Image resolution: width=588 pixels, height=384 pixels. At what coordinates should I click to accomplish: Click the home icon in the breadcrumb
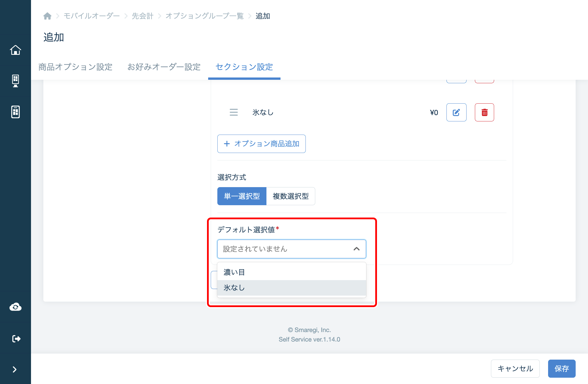(x=47, y=16)
